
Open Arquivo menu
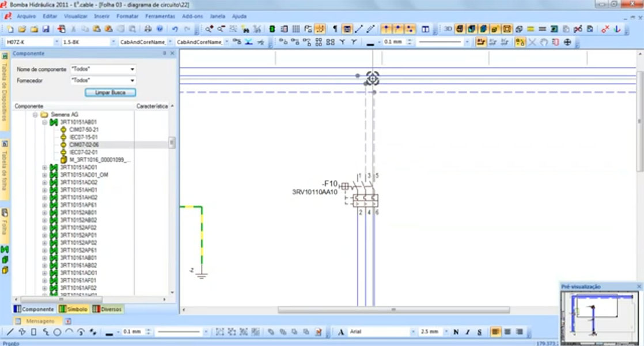pos(26,17)
